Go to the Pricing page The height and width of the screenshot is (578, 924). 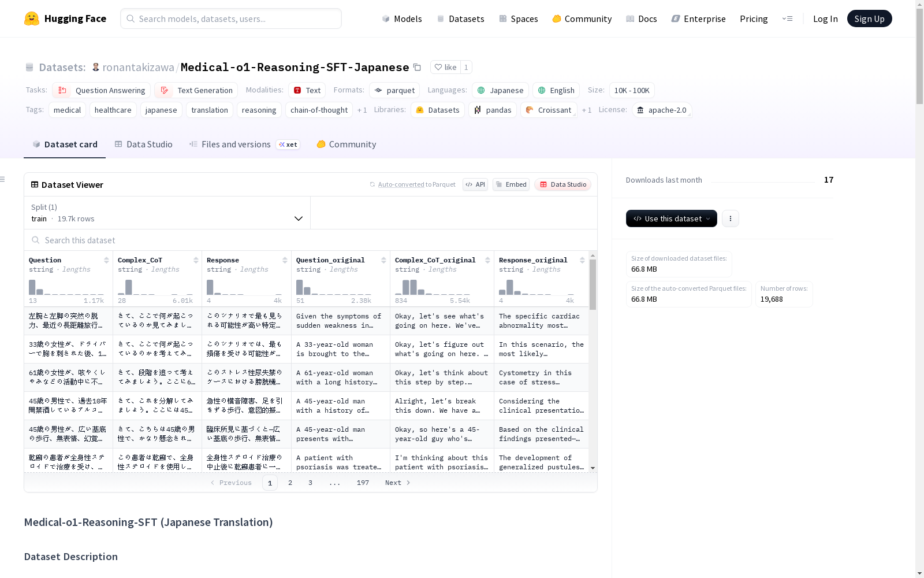pyautogui.click(x=754, y=18)
